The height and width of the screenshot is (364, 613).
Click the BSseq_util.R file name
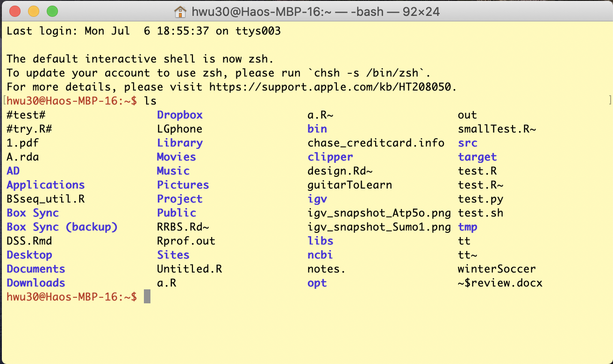[46, 199]
